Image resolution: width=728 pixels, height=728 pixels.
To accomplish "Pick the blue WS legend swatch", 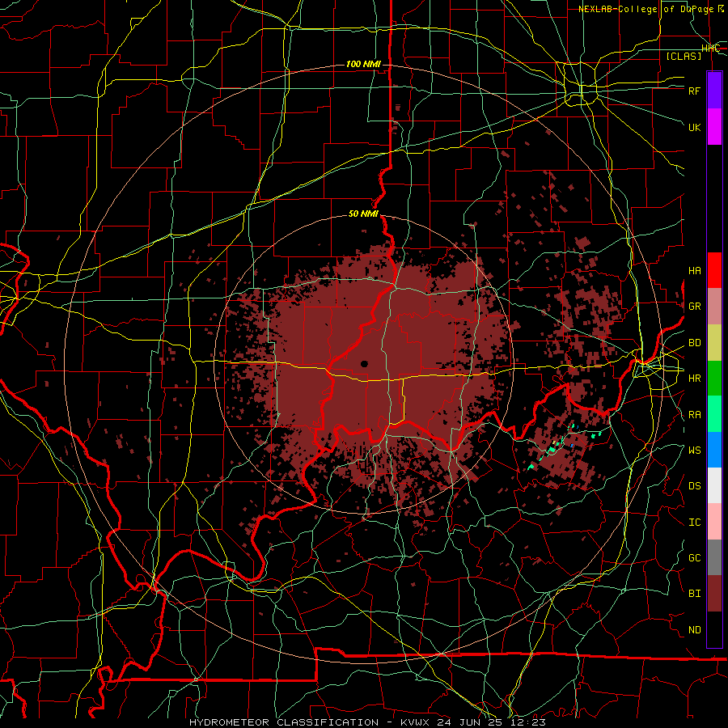I will click(714, 450).
